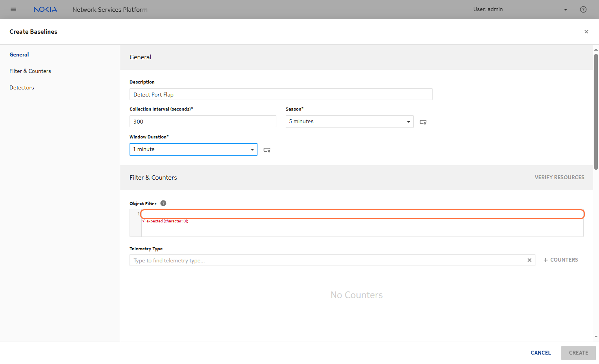Click the vertical scrollbar thumb

[595, 112]
